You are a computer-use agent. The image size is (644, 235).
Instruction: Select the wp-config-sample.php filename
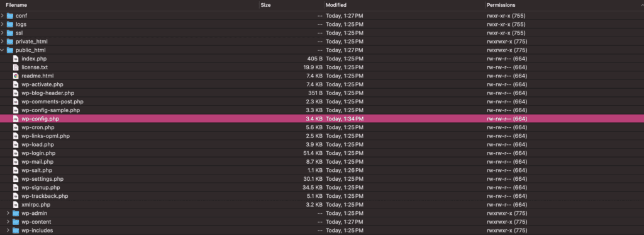(50, 110)
